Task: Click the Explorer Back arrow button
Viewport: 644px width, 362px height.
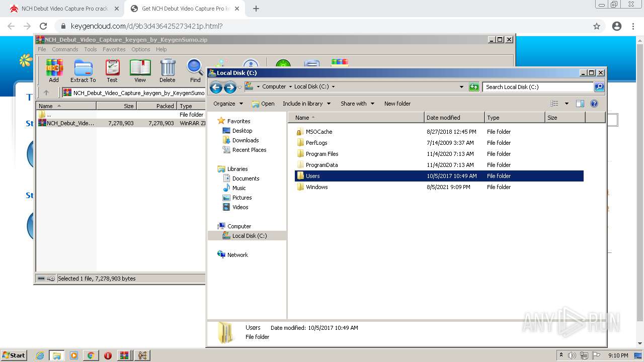Action: pos(216,87)
